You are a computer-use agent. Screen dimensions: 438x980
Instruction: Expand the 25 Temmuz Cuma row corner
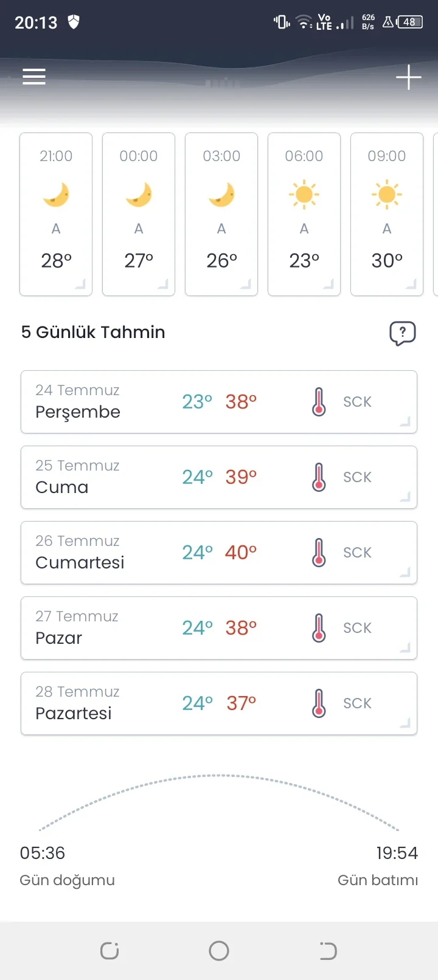[x=405, y=497]
